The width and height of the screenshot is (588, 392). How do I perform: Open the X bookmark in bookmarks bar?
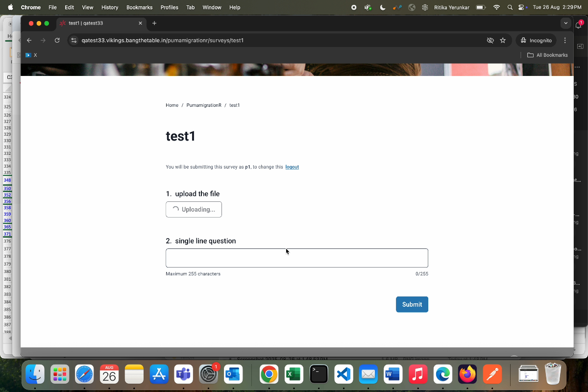(x=31, y=55)
